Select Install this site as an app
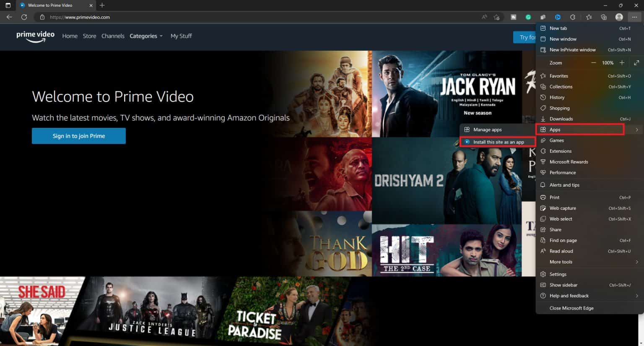The height and width of the screenshot is (346, 644). [x=499, y=142]
